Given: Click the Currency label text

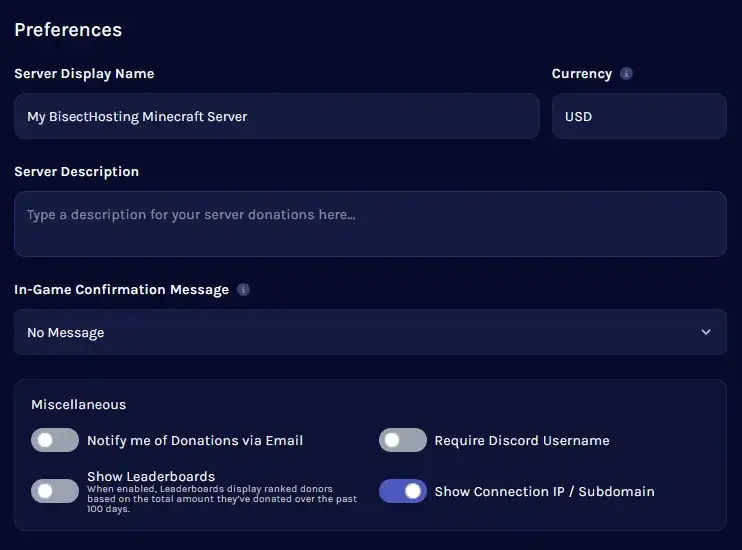Looking at the screenshot, I should [581, 74].
